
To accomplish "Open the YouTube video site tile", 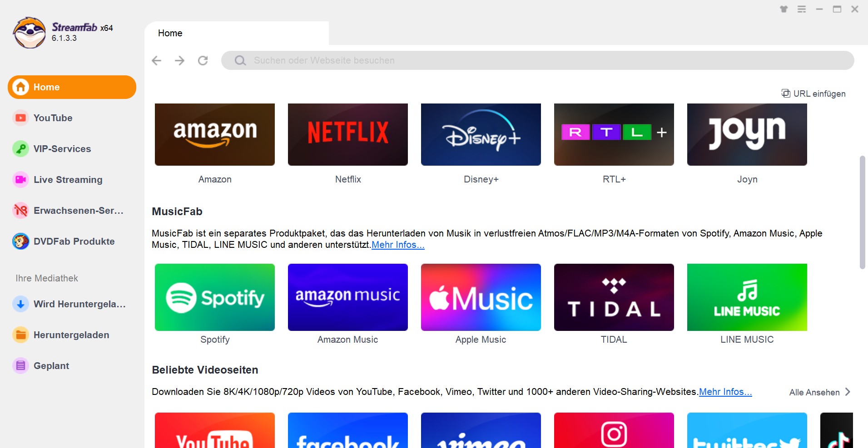I will [x=215, y=430].
